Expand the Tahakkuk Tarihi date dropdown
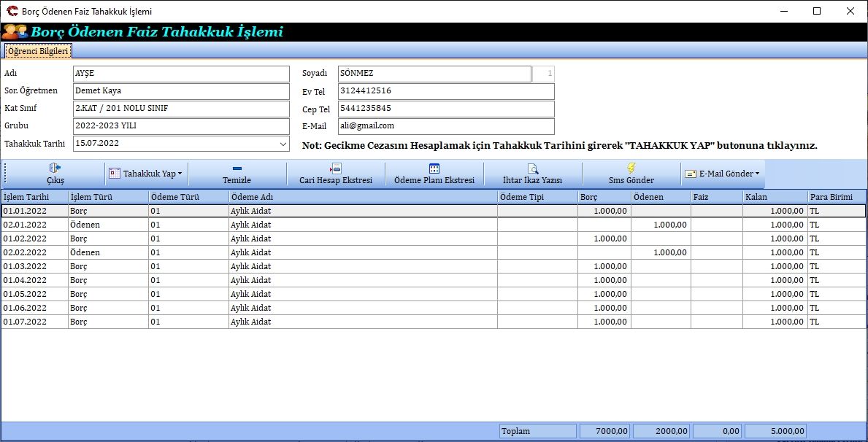Viewport: 868px width, 442px height. (283, 144)
